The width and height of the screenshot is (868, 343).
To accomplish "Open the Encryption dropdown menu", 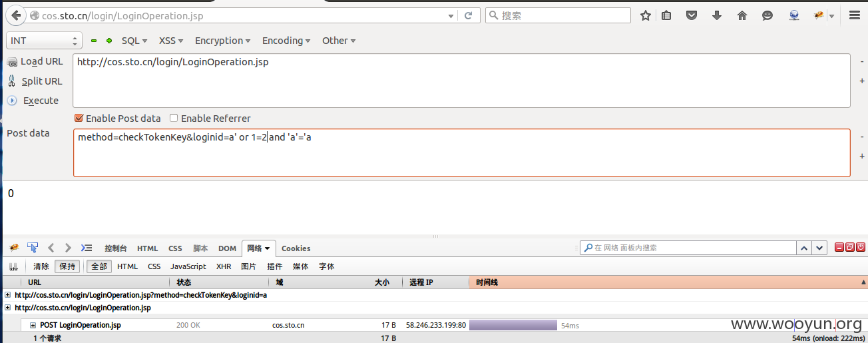I will tap(223, 41).
